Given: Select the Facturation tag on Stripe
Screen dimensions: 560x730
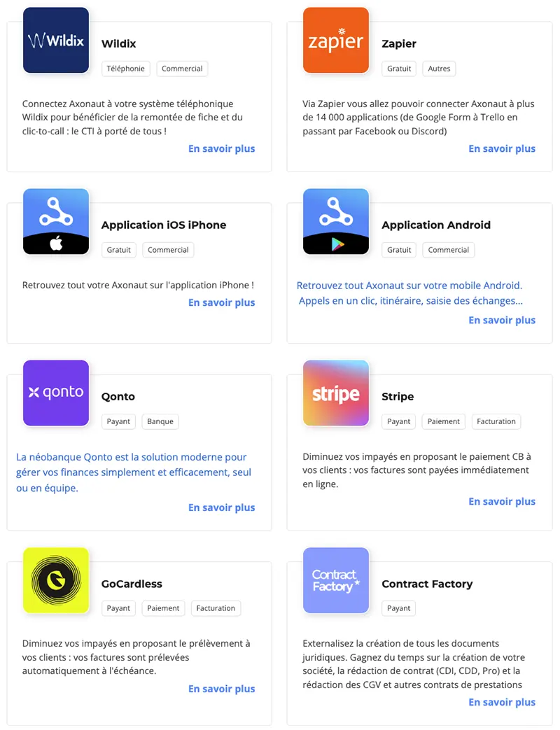Looking at the screenshot, I should point(496,421).
